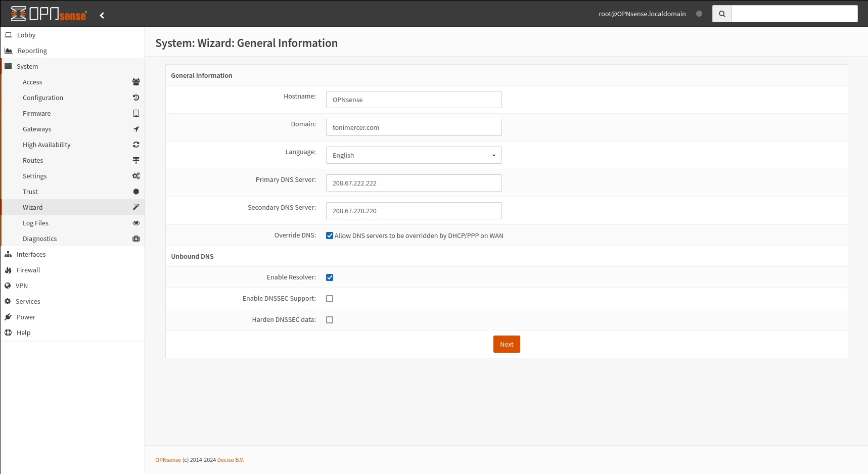Open the Trust submenu item
The image size is (868, 474).
73,192
